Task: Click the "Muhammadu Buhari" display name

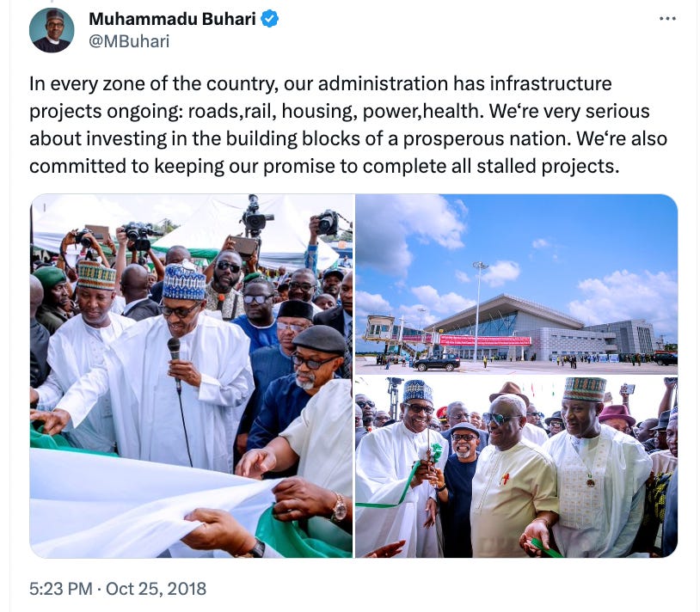Action: pyautogui.click(x=172, y=19)
